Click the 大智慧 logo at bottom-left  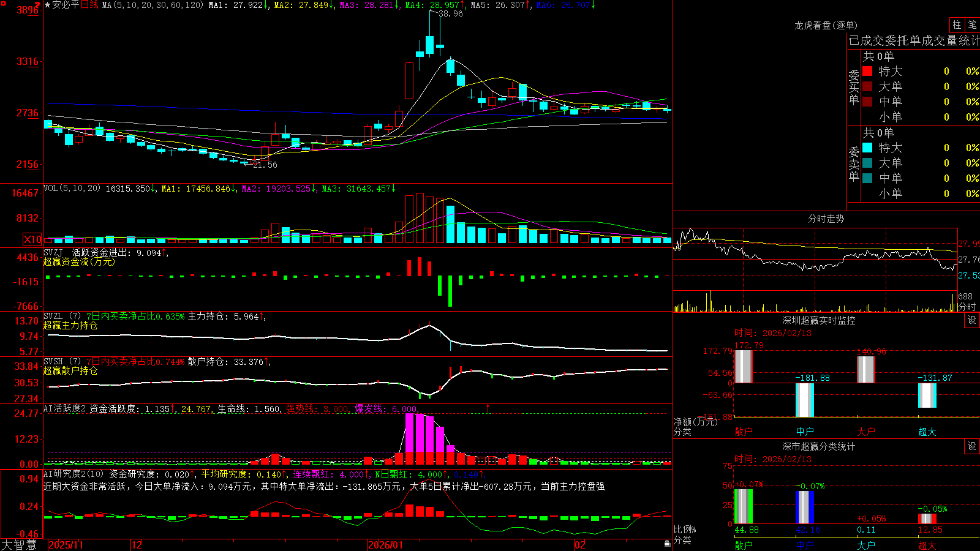point(19,544)
